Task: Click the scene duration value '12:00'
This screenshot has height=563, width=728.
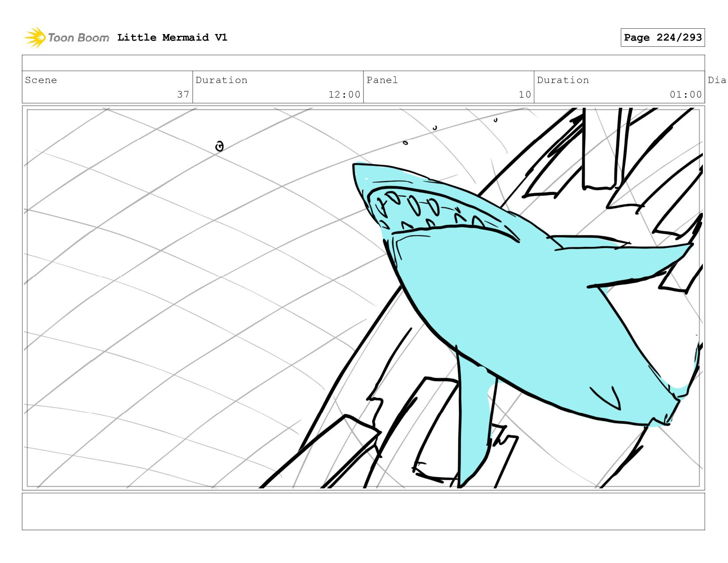Action: pos(344,94)
